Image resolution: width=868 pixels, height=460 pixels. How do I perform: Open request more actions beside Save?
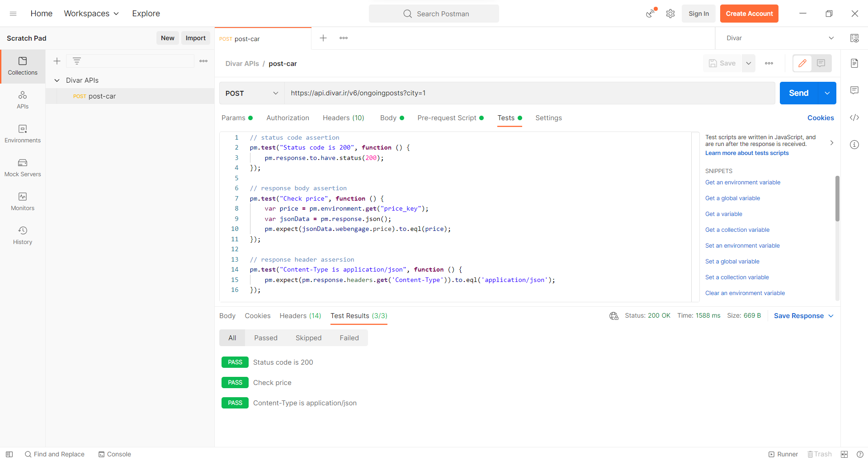769,63
